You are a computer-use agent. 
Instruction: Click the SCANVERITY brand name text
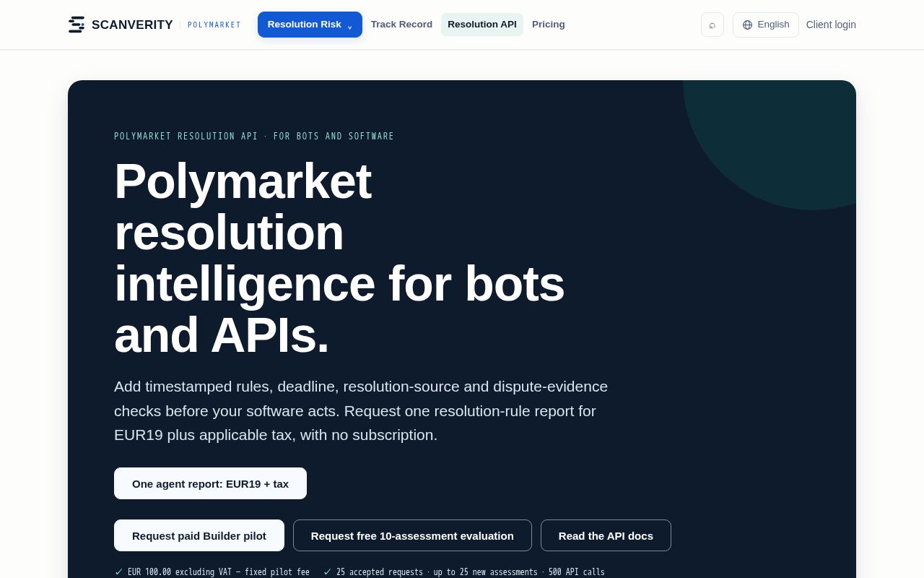(132, 25)
